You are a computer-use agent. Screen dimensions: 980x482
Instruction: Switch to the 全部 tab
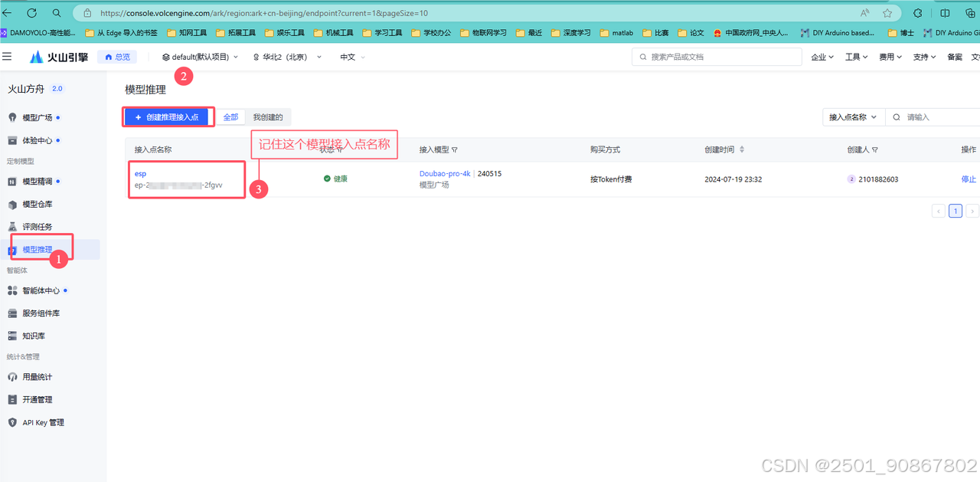230,117
